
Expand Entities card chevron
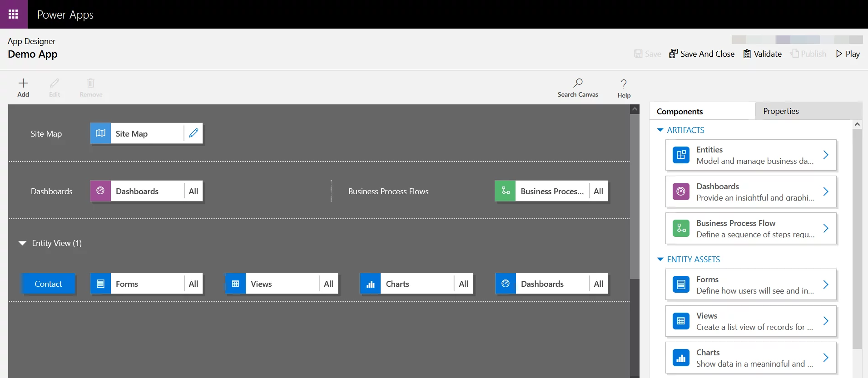click(826, 155)
